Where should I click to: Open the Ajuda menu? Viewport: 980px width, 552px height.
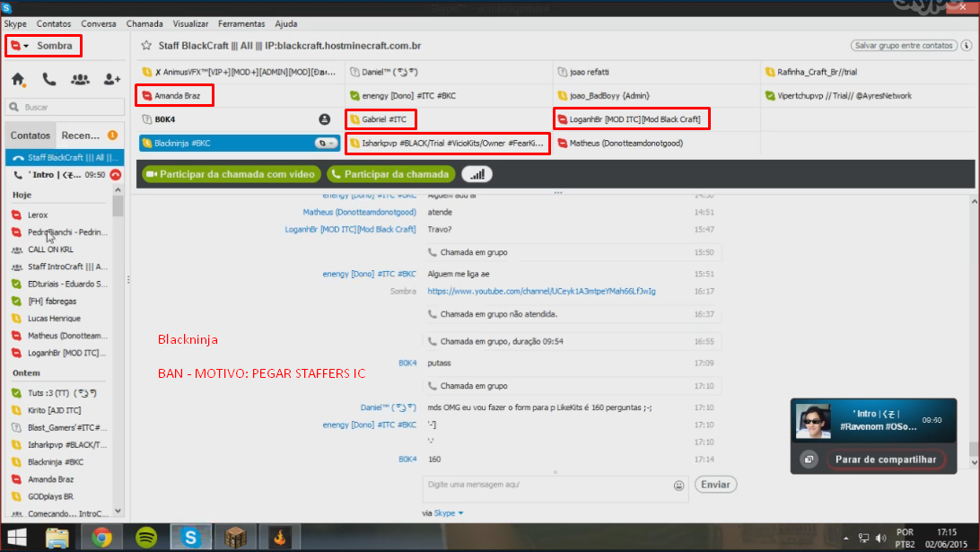[x=286, y=23]
